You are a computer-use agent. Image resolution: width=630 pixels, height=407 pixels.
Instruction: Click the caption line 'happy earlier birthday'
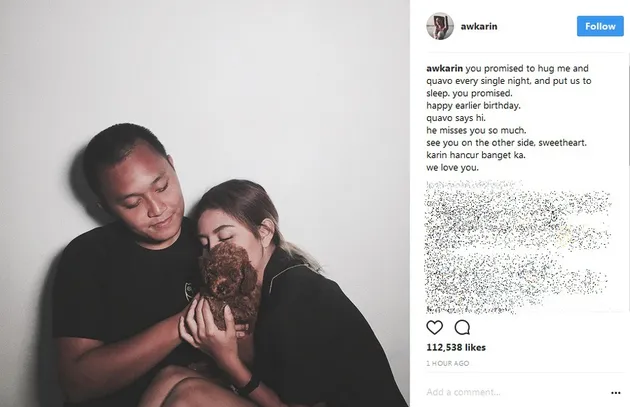473,106
